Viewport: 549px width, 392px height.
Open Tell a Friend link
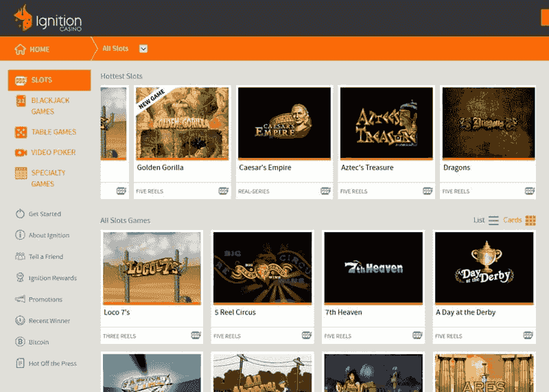45,257
